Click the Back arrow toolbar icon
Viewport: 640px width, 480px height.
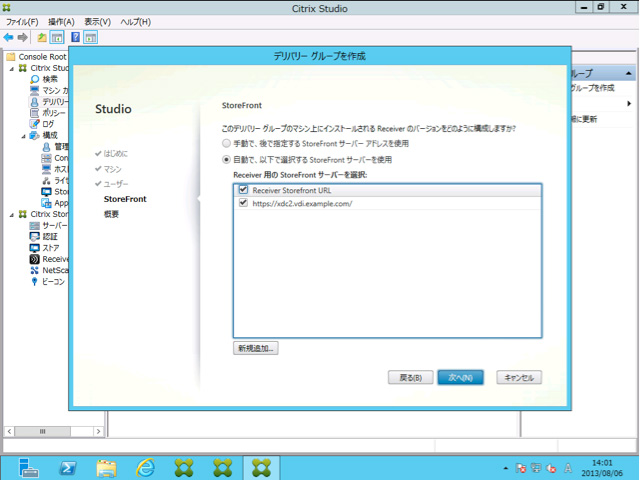click(x=8, y=38)
